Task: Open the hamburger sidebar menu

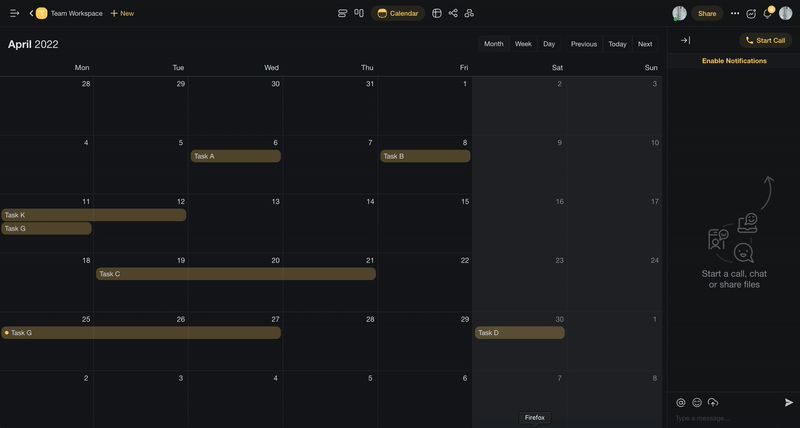Action: tap(15, 13)
